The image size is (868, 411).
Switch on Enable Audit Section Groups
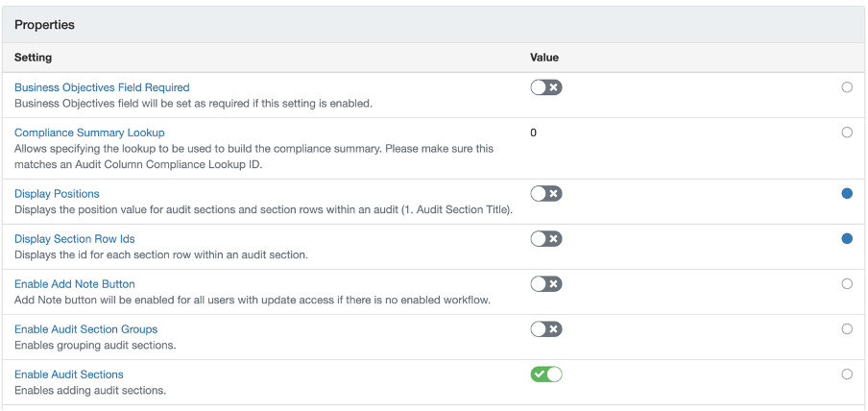click(546, 329)
